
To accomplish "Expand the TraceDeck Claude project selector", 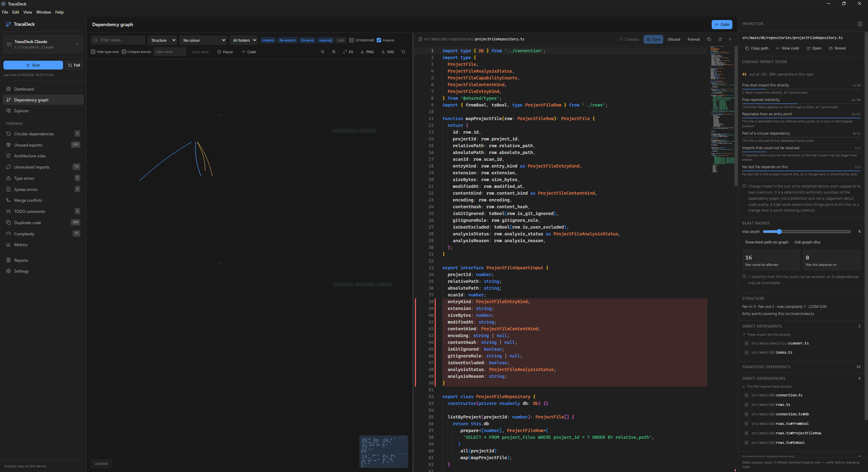I will click(43, 44).
